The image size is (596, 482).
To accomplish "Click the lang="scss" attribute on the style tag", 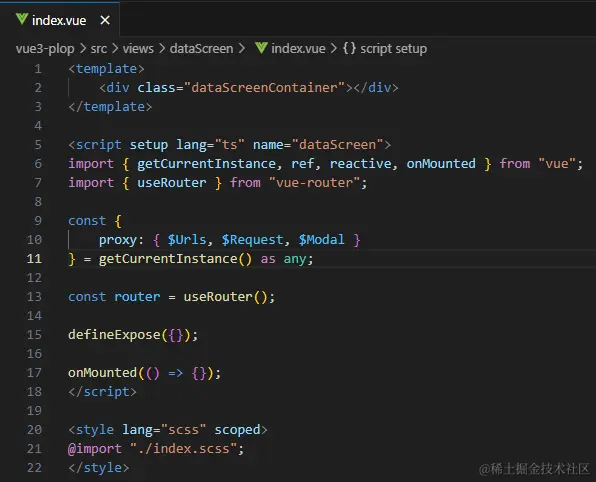I will pyautogui.click(x=164, y=430).
